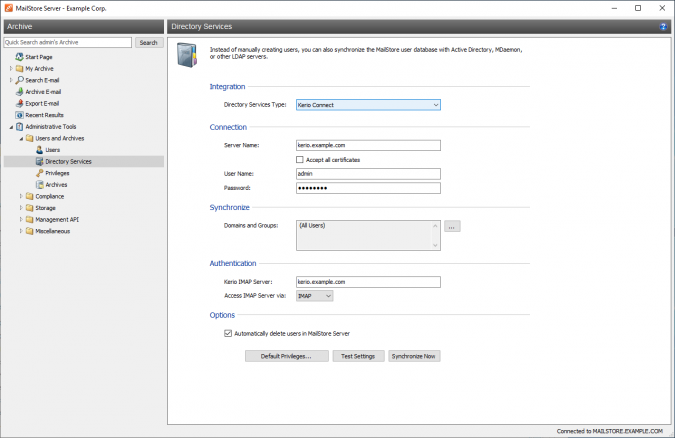
Task: Click 'Connected to MAILSTORE.EXAMPLE.COM' status text
Action: pyautogui.click(x=610, y=431)
